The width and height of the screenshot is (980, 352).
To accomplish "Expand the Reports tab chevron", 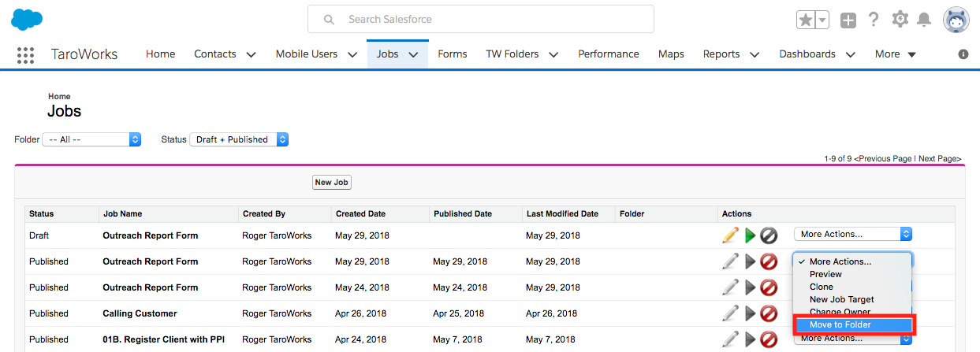I will pos(755,54).
